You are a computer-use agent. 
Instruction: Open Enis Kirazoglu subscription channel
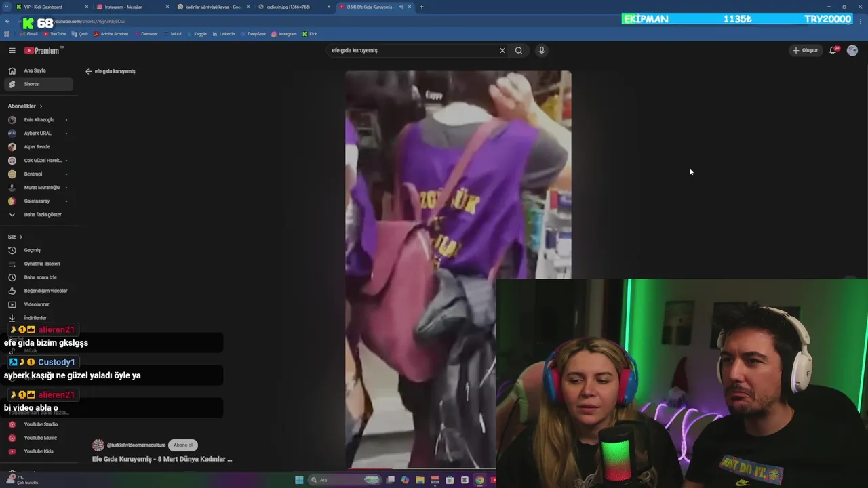coord(38,120)
